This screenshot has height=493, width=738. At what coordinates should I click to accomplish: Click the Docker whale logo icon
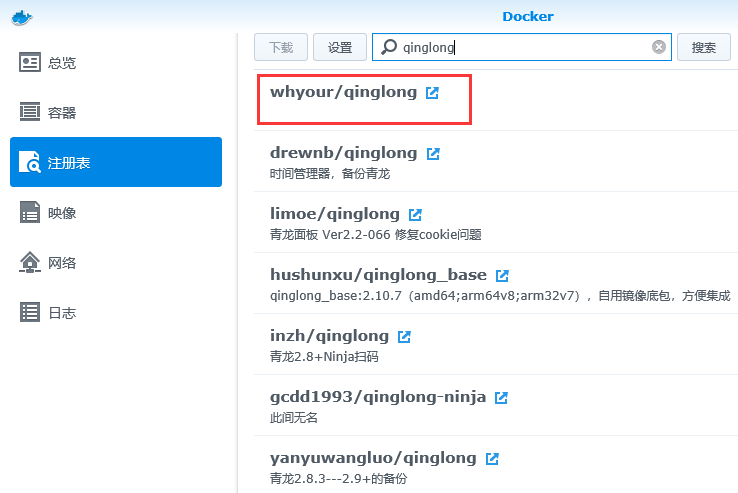pyautogui.click(x=22, y=18)
